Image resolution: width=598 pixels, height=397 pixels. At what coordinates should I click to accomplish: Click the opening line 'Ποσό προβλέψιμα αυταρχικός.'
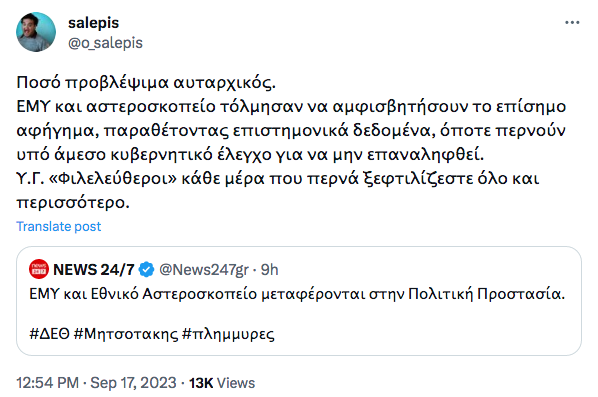[146, 82]
